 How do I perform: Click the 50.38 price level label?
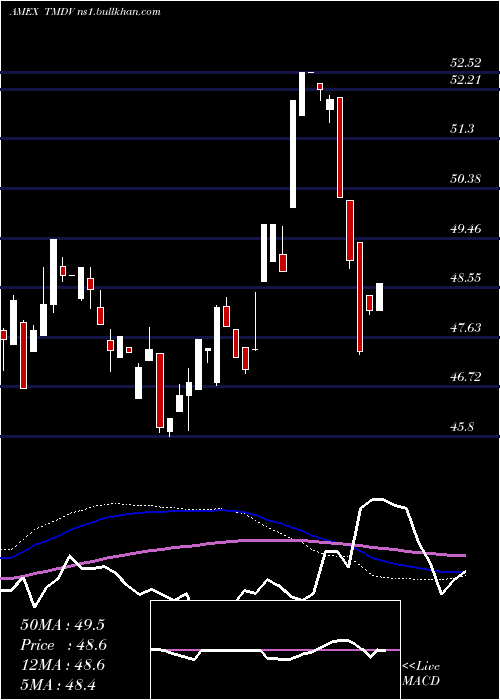tap(465, 179)
